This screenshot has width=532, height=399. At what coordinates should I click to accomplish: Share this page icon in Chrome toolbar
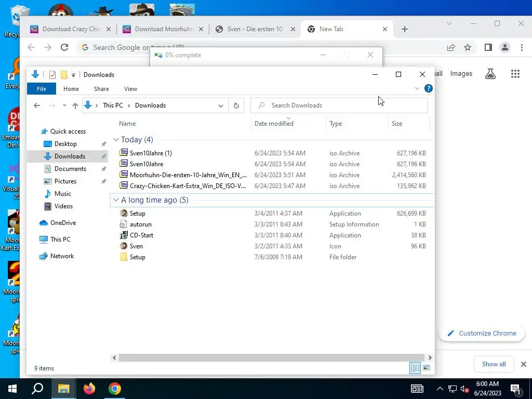451,47
